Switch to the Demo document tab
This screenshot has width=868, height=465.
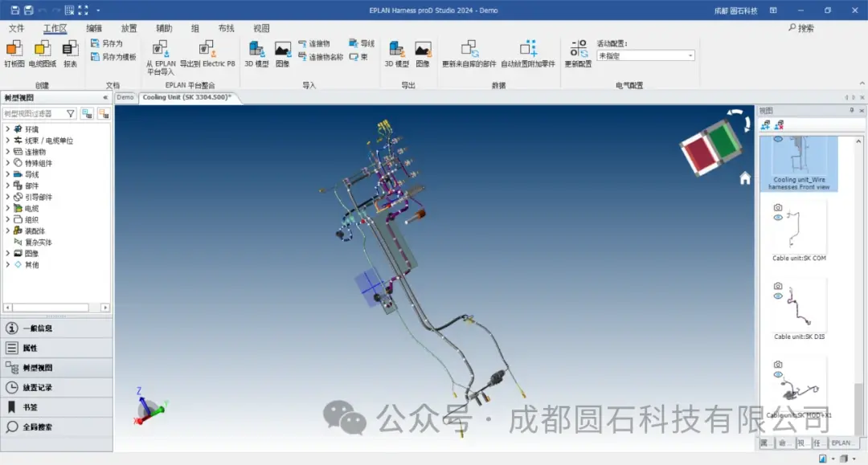(x=125, y=97)
